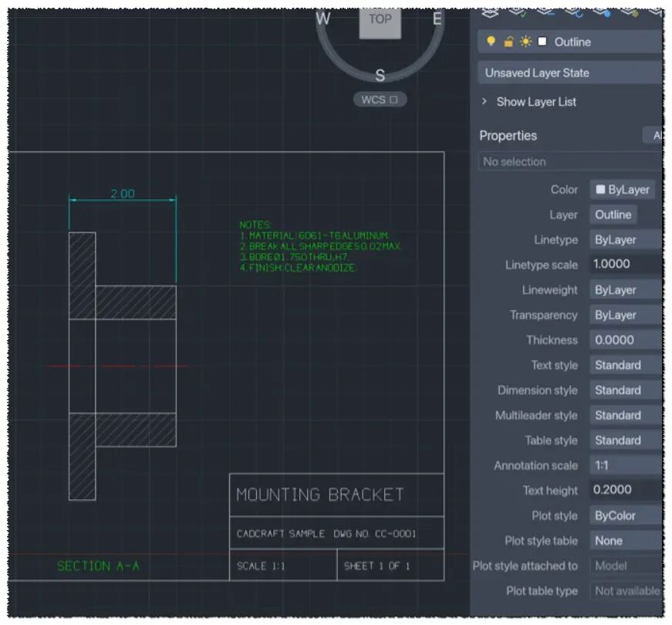Click the layer icon with olive green dot

(x=630, y=13)
